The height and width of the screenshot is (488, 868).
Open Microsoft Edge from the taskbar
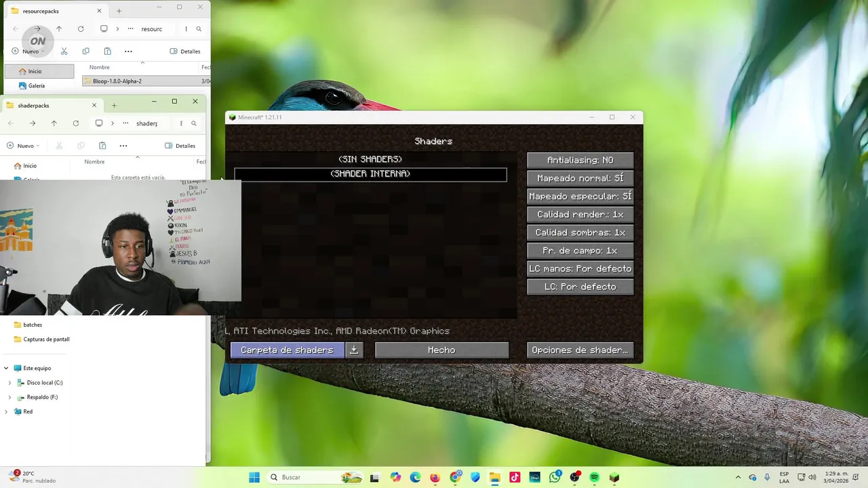(415, 477)
